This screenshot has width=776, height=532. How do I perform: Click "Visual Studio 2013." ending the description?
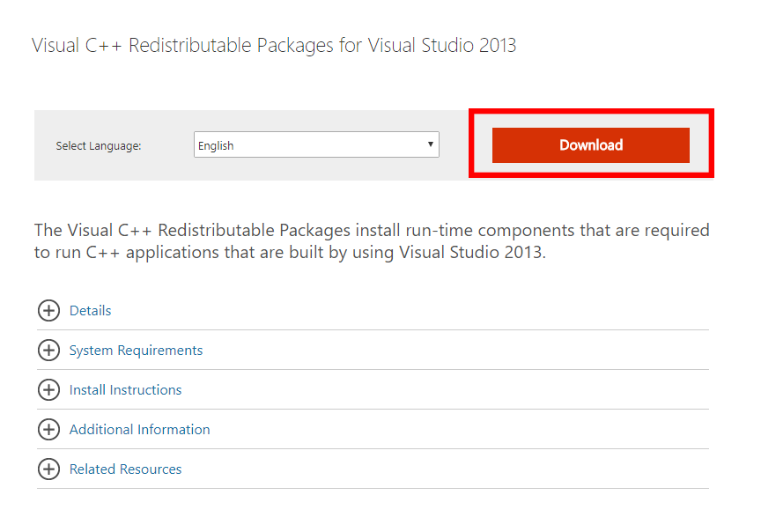[473, 254]
